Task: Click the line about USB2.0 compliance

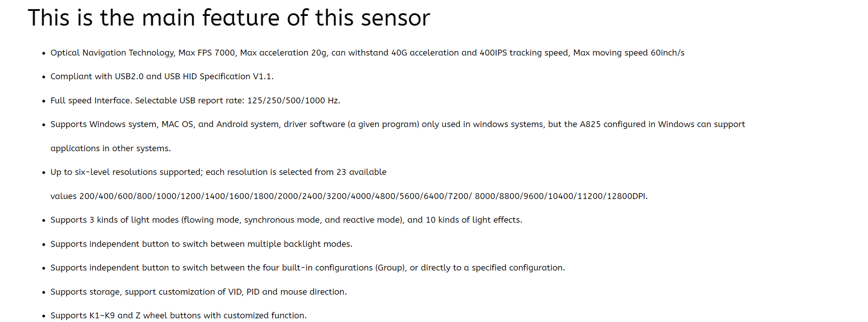Action: point(162,77)
